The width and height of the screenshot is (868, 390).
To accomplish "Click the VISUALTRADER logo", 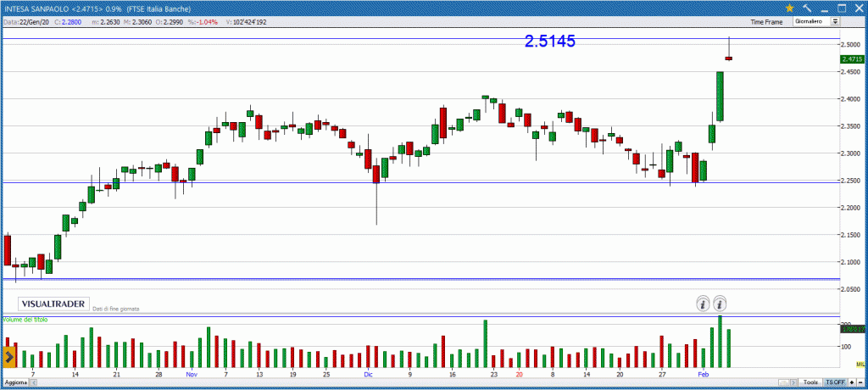I will pos(53,304).
